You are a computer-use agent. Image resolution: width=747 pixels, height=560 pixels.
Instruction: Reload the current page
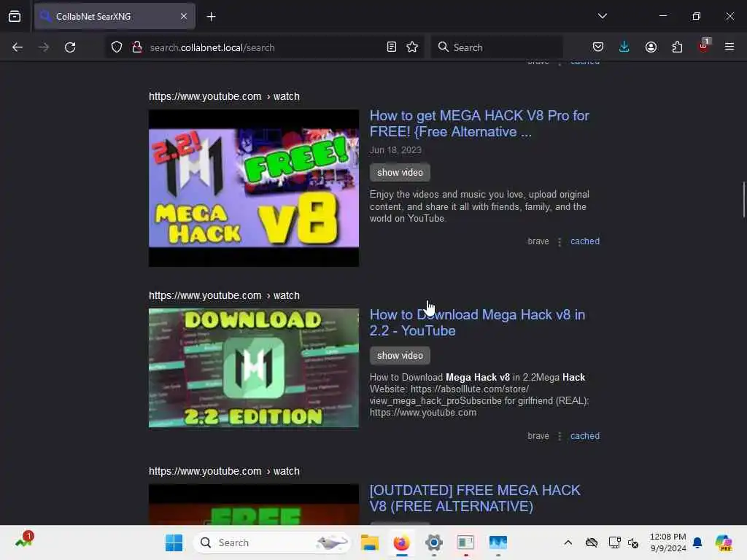click(70, 47)
